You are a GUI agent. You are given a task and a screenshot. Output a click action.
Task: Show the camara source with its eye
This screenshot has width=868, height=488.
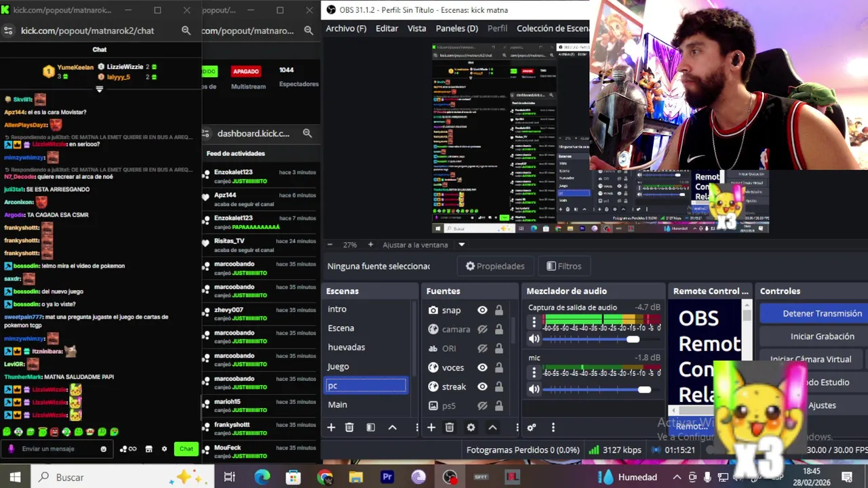[x=482, y=329]
